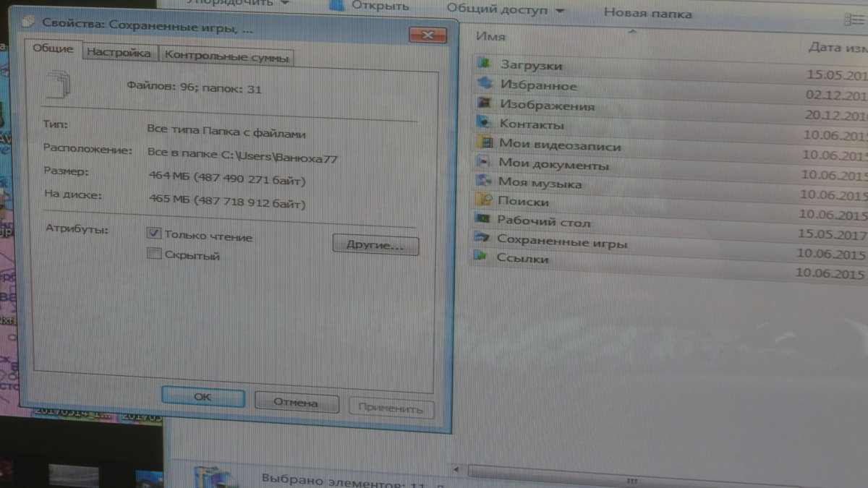
Task: Select the Ссылки folder name
Action: tap(522, 258)
